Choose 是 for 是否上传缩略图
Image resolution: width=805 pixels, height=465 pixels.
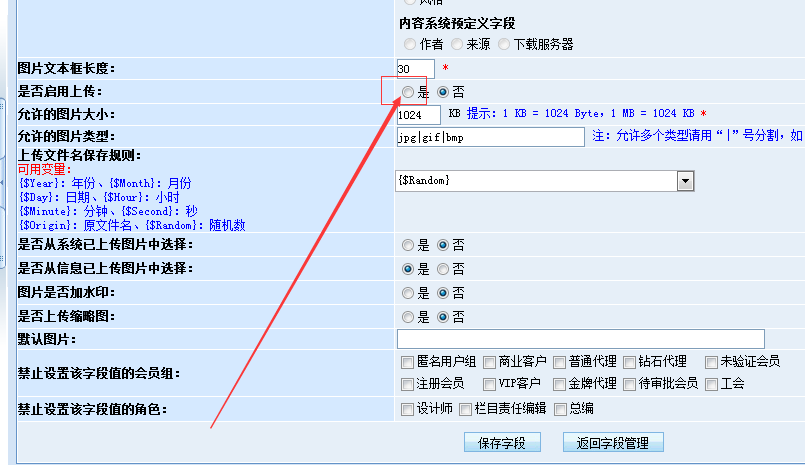(408, 317)
